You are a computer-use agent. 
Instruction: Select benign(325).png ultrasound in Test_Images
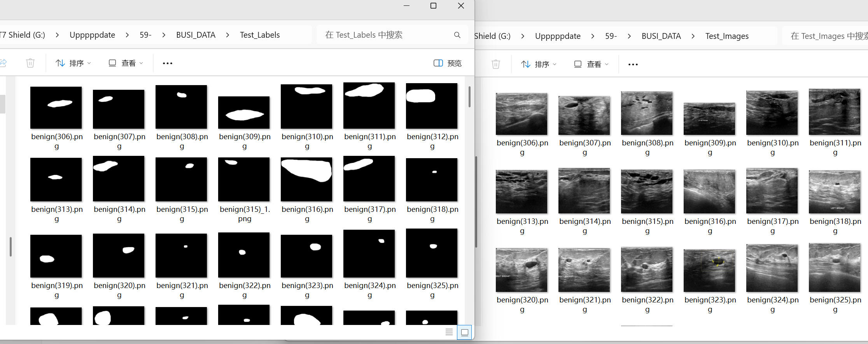pos(835,268)
